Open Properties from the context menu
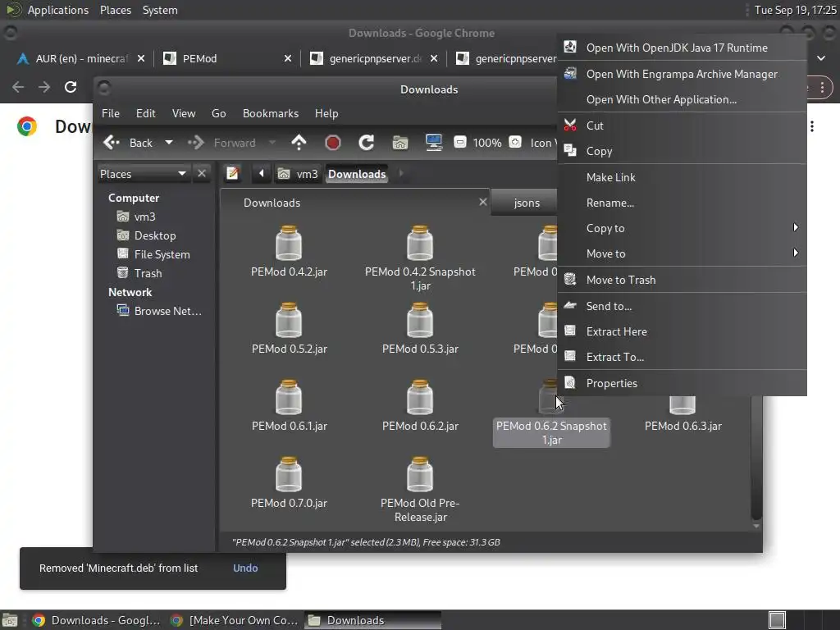Screen dimensions: 840x630 [x=682, y=383]
